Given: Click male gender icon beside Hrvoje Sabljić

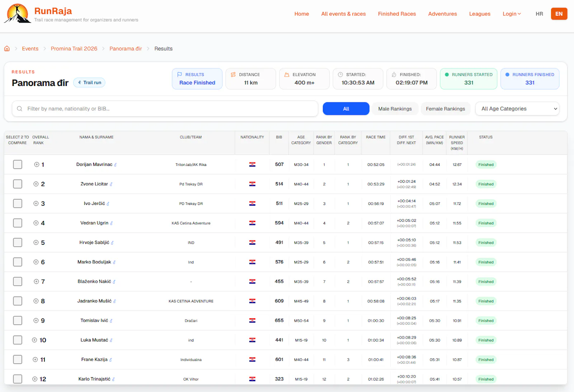Looking at the screenshot, I should tap(112, 243).
